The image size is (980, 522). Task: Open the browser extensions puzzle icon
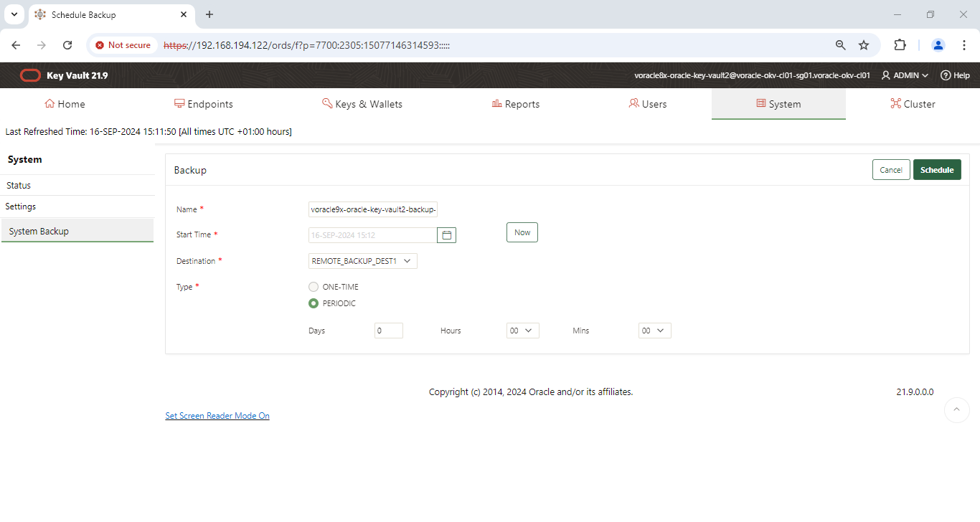(900, 45)
